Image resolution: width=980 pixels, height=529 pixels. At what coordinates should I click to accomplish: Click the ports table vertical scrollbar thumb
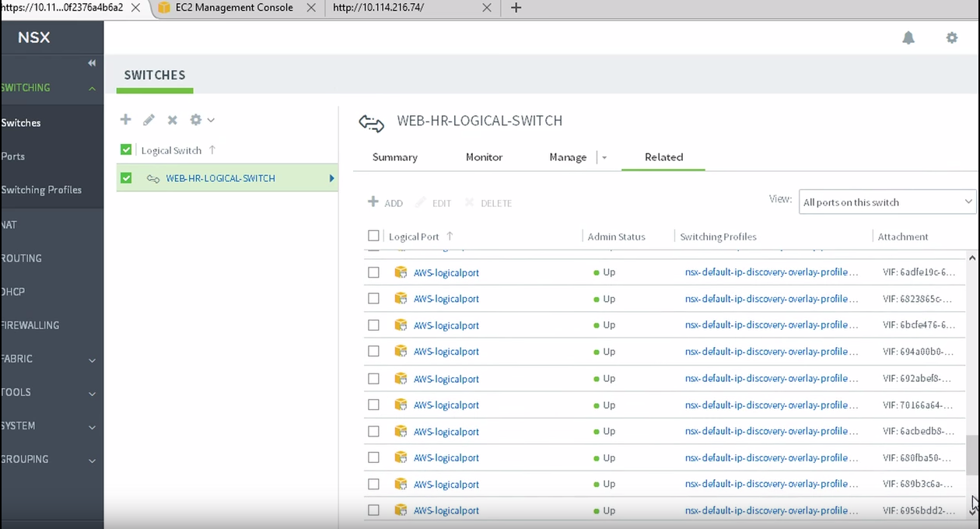[x=972, y=455]
